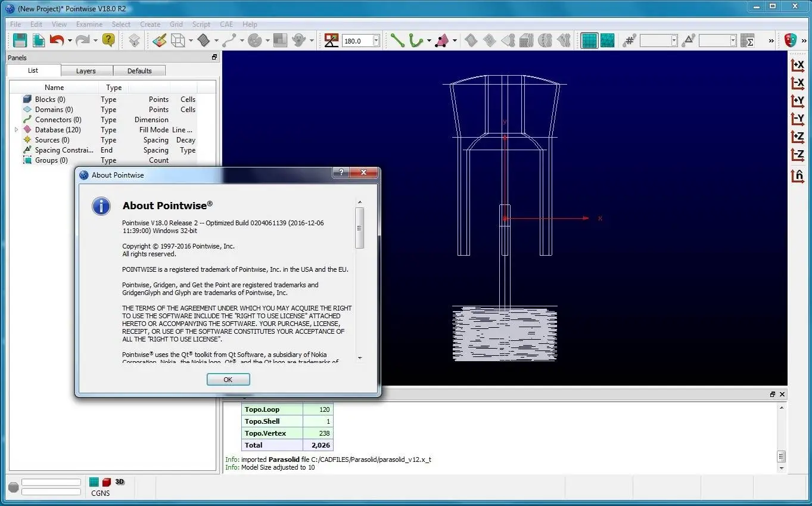The width and height of the screenshot is (812, 506).
Task: Open the ghost icon dropdown arrow
Action: [312, 41]
